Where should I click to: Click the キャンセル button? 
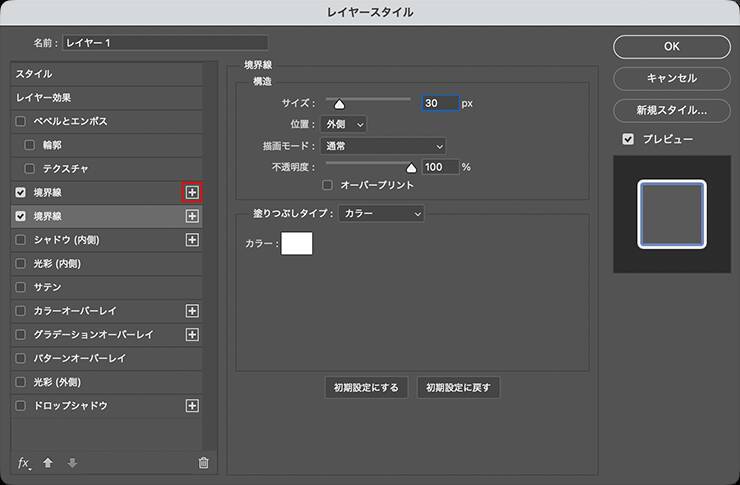672,78
